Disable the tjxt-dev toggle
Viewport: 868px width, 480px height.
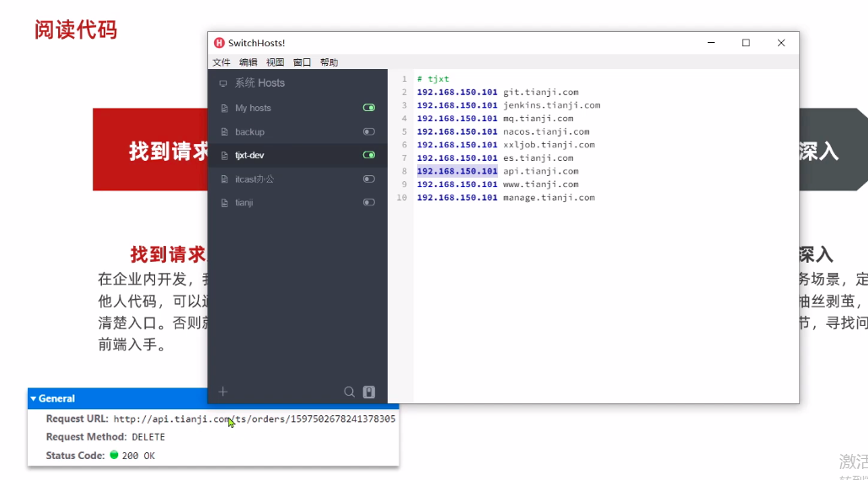tap(368, 156)
